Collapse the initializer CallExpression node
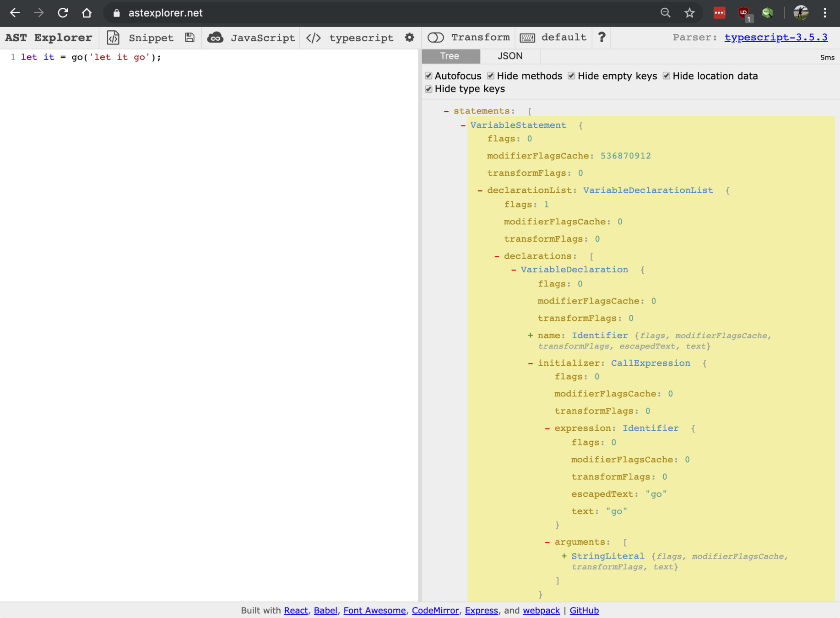Viewport: 840px width, 618px height. (530, 363)
